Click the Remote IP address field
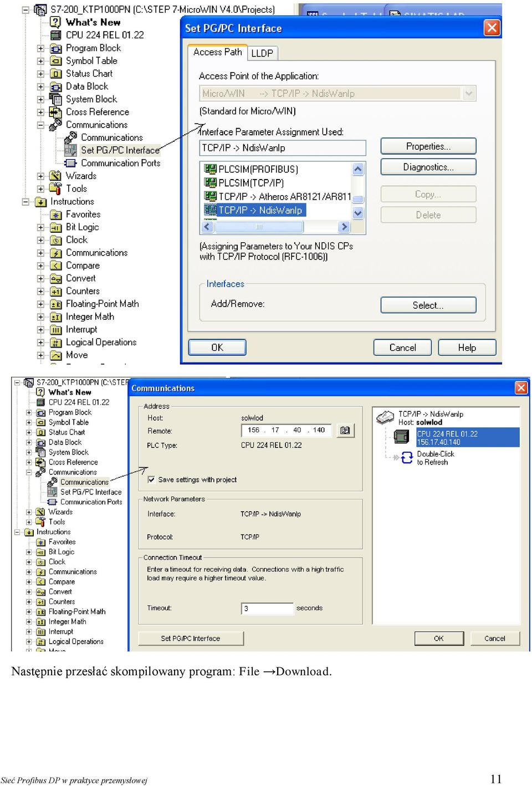The image size is (532, 786). (x=286, y=430)
